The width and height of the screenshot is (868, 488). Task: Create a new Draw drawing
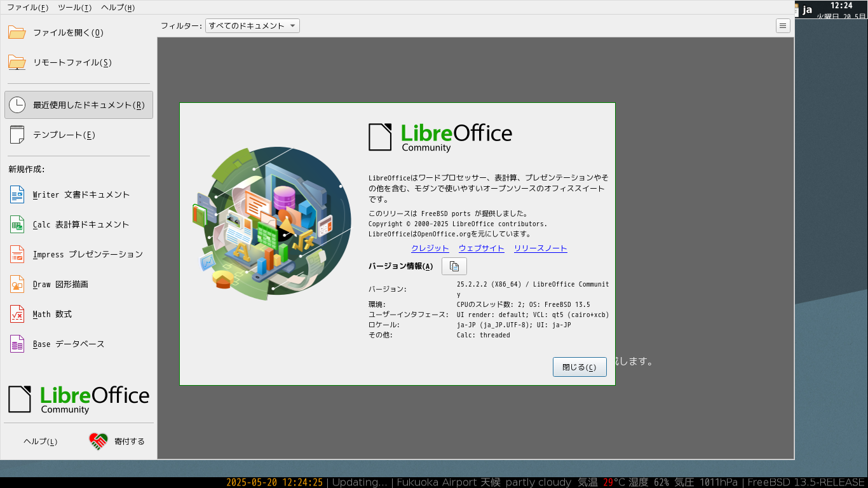tap(79, 284)
